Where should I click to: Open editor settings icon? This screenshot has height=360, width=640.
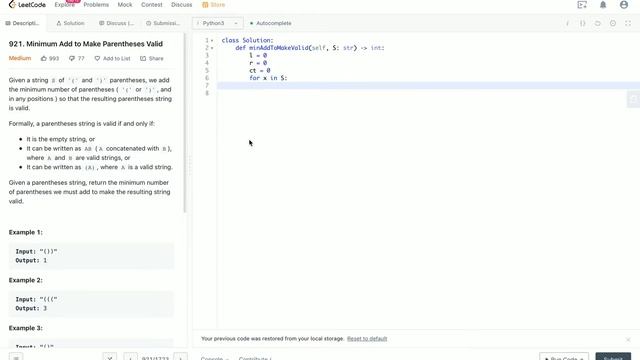(x=613, y=23)
